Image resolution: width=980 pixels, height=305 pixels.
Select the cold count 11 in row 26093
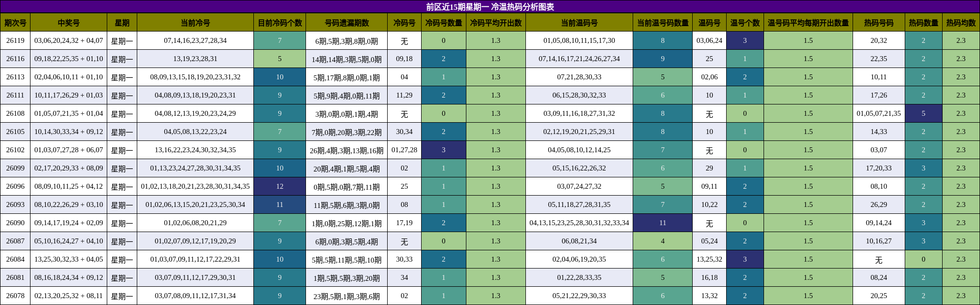pyautogui.click(x=279, y=204)
